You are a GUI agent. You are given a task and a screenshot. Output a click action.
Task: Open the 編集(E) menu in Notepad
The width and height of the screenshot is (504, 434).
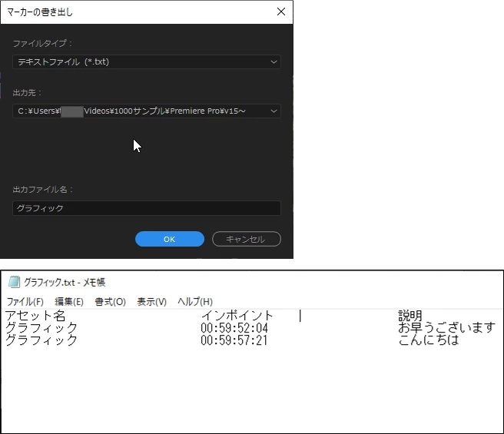69,302
